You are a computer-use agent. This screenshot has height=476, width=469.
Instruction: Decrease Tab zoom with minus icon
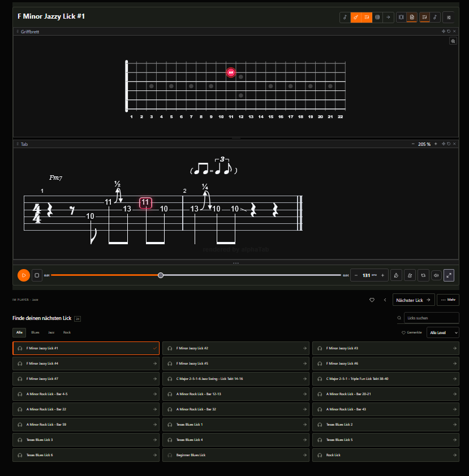pos(413,144)
